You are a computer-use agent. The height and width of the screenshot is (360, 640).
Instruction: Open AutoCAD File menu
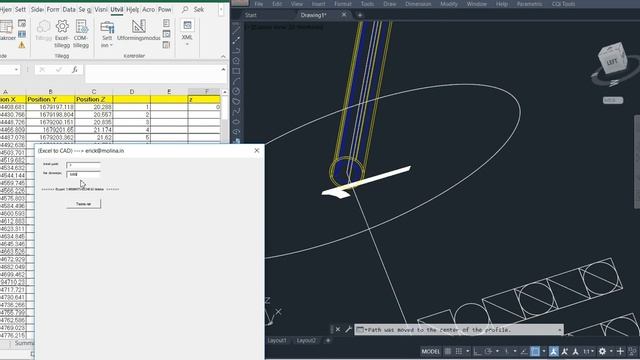pyautogui.click(x=259, y=4)
